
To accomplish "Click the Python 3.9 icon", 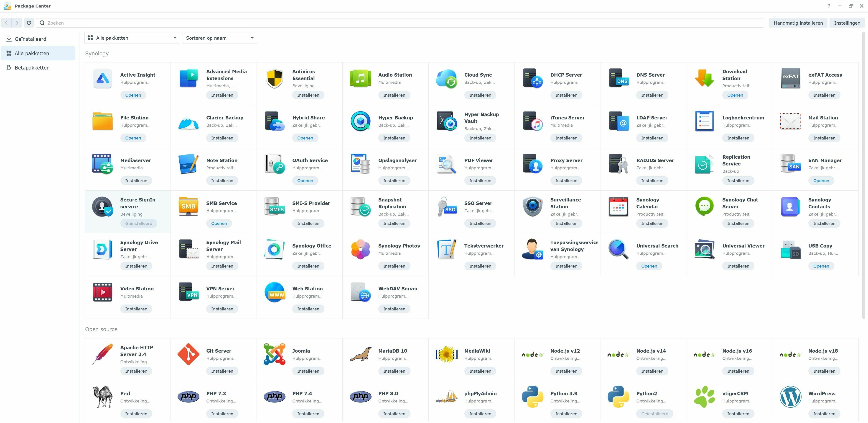I will pos(533,397).
